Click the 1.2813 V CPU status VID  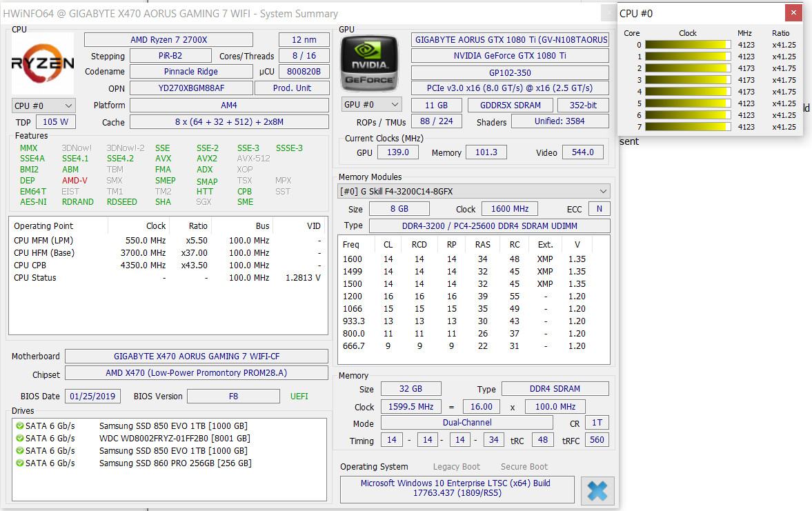coord(303,277)
